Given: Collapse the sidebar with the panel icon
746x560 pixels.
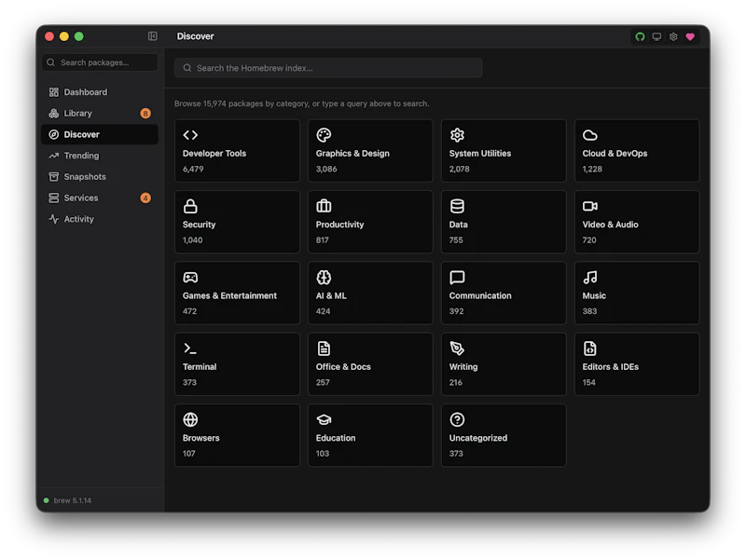Looking at the screenshot, I should pos(152,36).
